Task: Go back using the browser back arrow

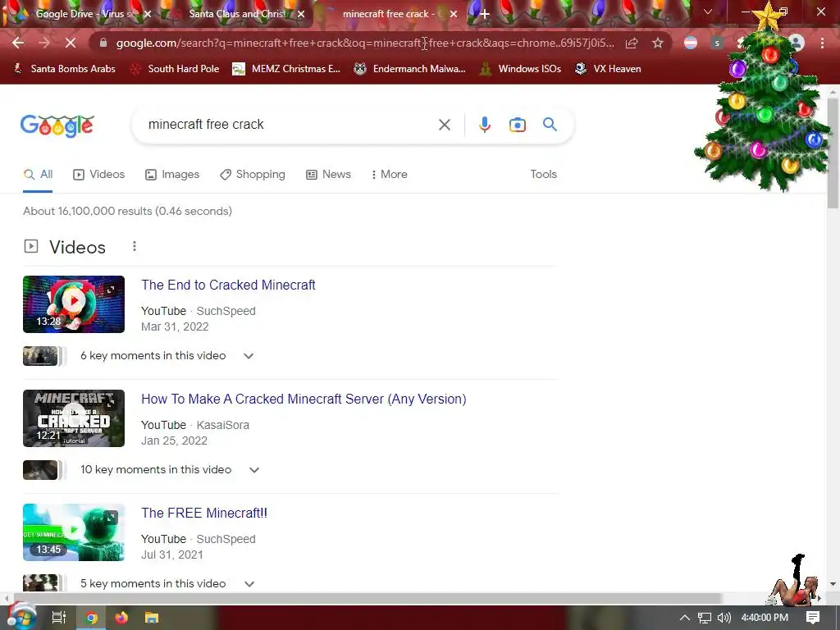Action: click(18, 43)
